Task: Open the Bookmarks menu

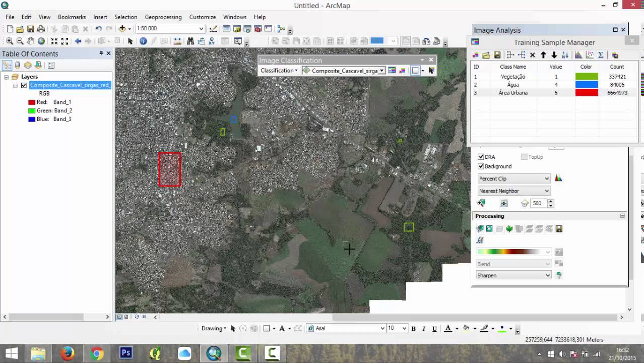Action: tap(72, 17)
